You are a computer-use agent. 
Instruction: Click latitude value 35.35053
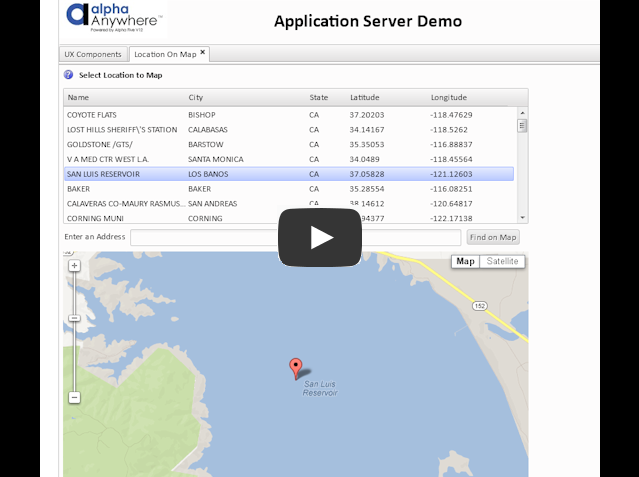pyautogui.click(x=367, y=144)
